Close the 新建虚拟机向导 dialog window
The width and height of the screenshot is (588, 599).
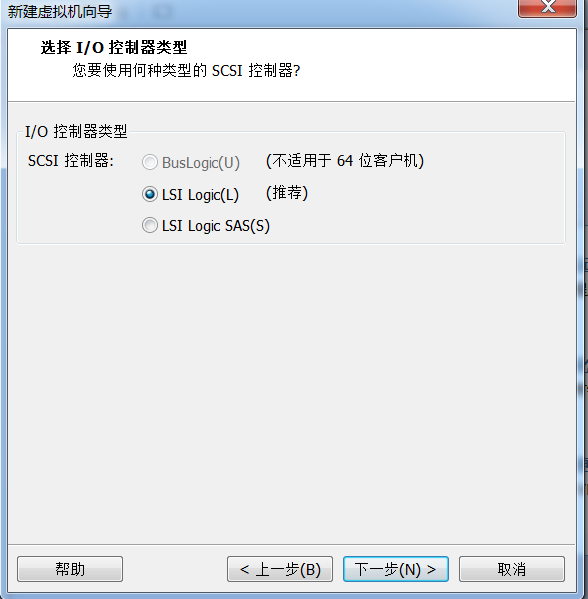(547, 8)
